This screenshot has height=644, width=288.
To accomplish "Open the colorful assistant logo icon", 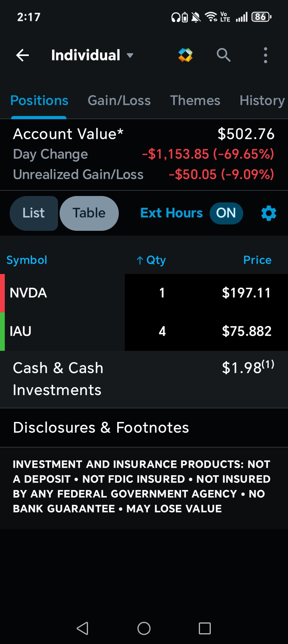I will [185, 55].
